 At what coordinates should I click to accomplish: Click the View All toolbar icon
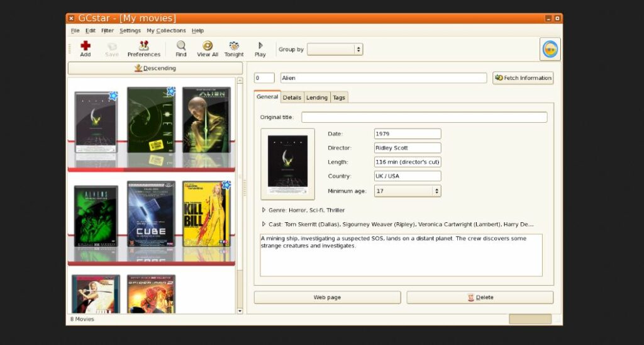point(208,45)
